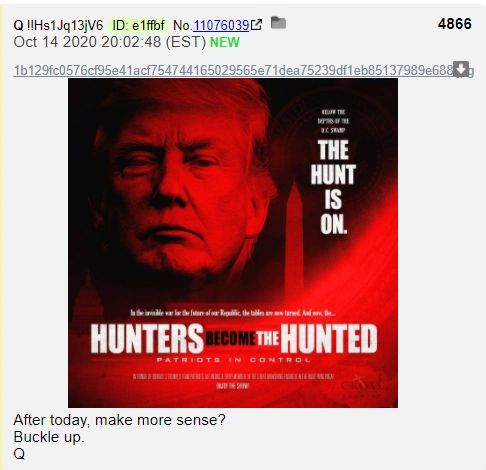Click the black BECOME text on poster

(230, 339)
